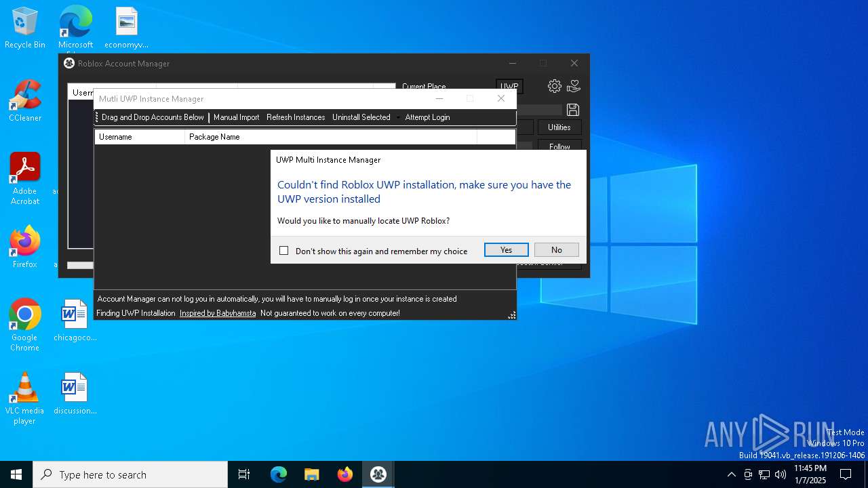Viewport: 868px width, 488px height.
Task: Open the economyv... image file on desktop
Action: click(x=126, y=28)
